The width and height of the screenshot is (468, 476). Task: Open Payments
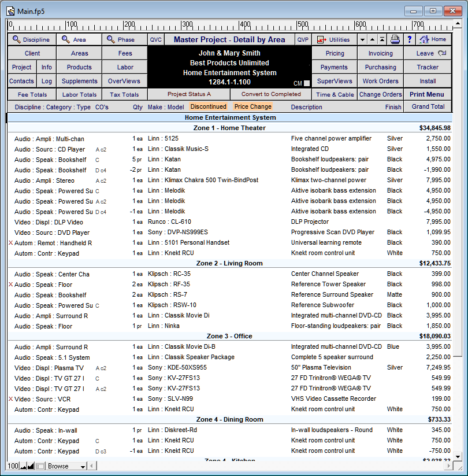(335, 67)
